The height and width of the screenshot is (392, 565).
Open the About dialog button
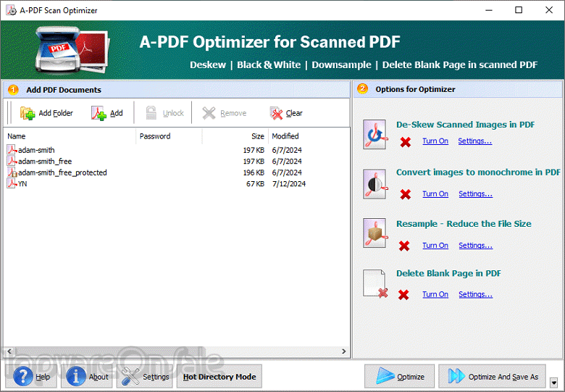tap(87, 377)
